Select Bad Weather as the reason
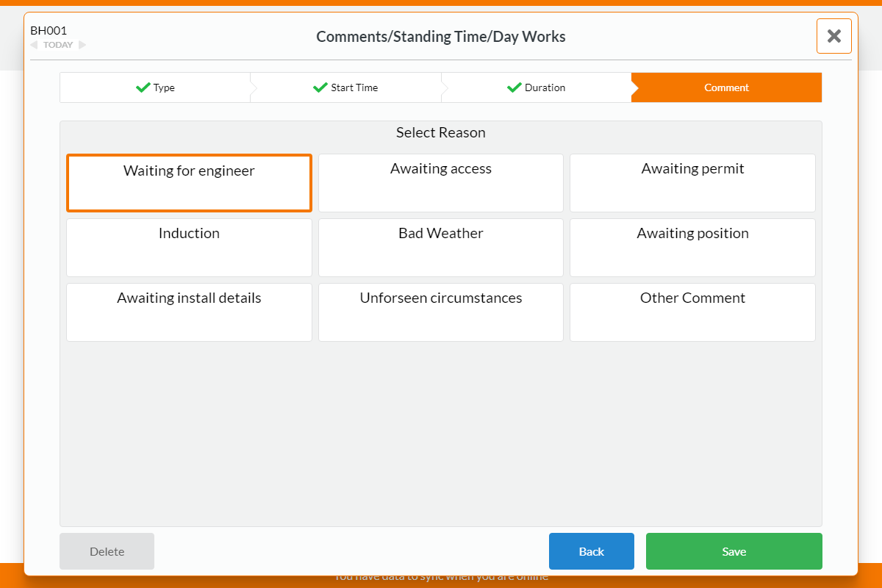Screen dimensions: 882x588 tap(441, 248)
